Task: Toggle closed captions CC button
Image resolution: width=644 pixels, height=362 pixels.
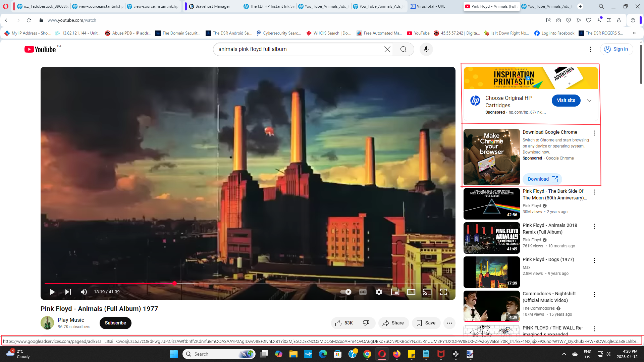Action: (363, 292)
